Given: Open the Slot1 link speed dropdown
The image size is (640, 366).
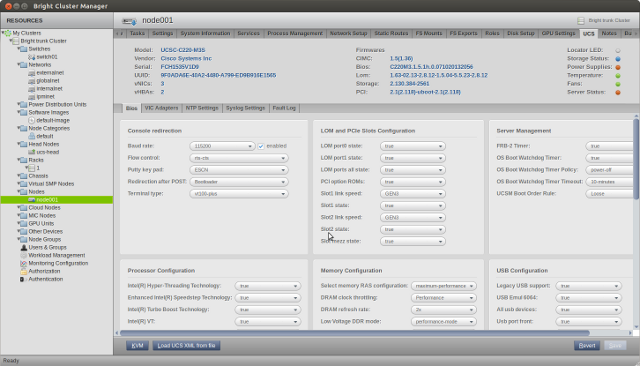Looking at the screenshot, I should pos(413,194).
